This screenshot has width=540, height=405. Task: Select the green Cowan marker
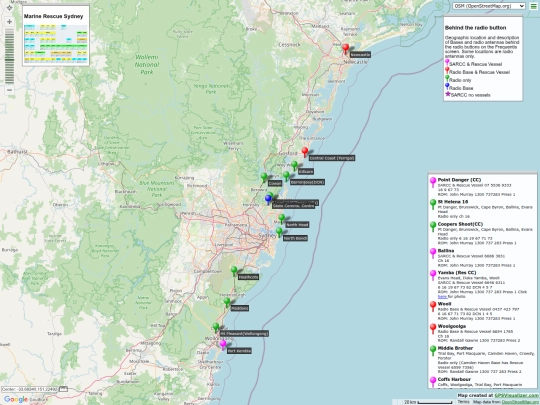(264, 177)
